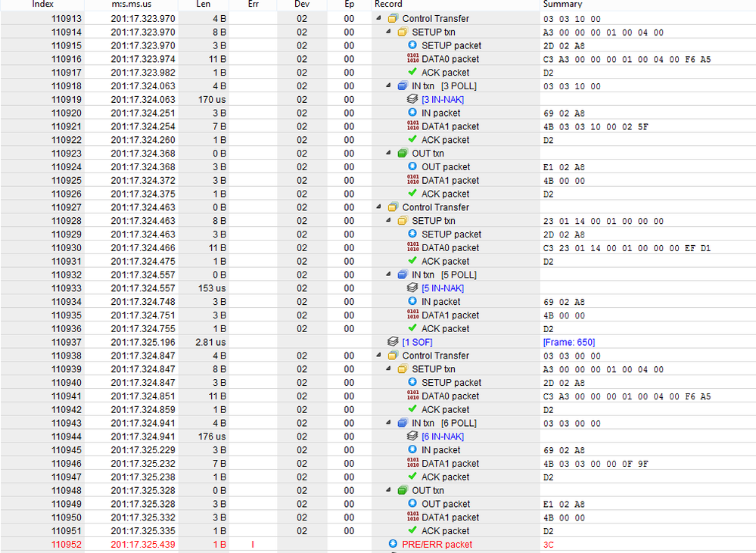Click summary '23 01 14 00 01 00 00 00'
Image resolution: width=756 pixels, height=553 pixels.
[603, 221]
